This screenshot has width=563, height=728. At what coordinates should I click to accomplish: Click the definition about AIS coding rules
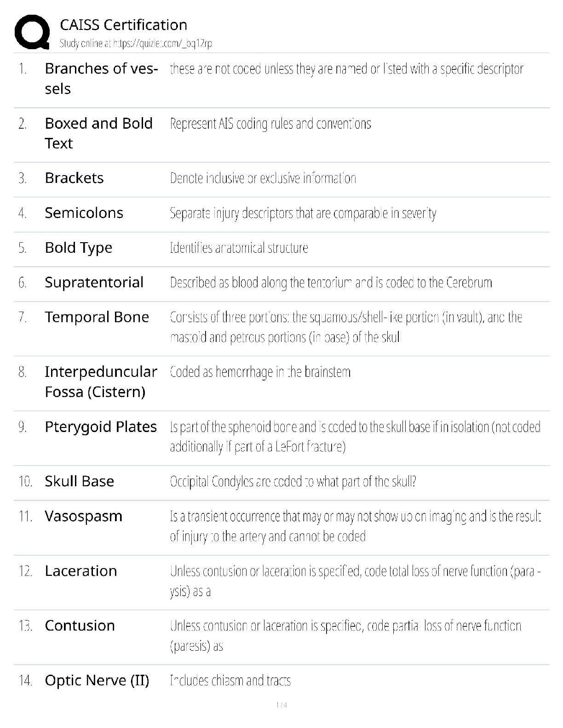270,124
